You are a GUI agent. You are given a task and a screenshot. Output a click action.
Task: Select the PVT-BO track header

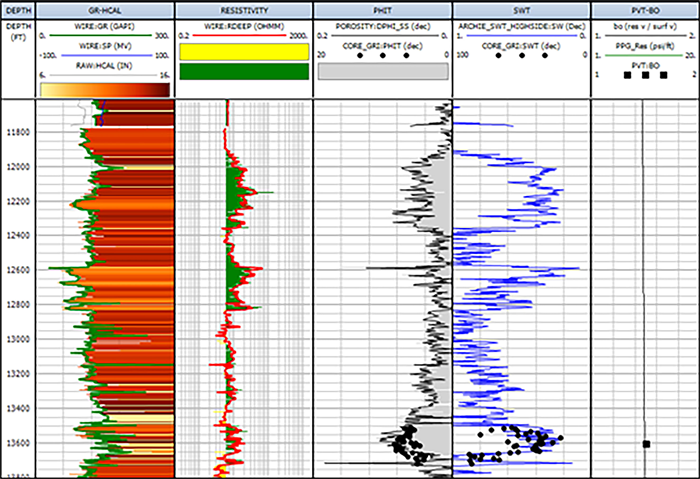643,9
